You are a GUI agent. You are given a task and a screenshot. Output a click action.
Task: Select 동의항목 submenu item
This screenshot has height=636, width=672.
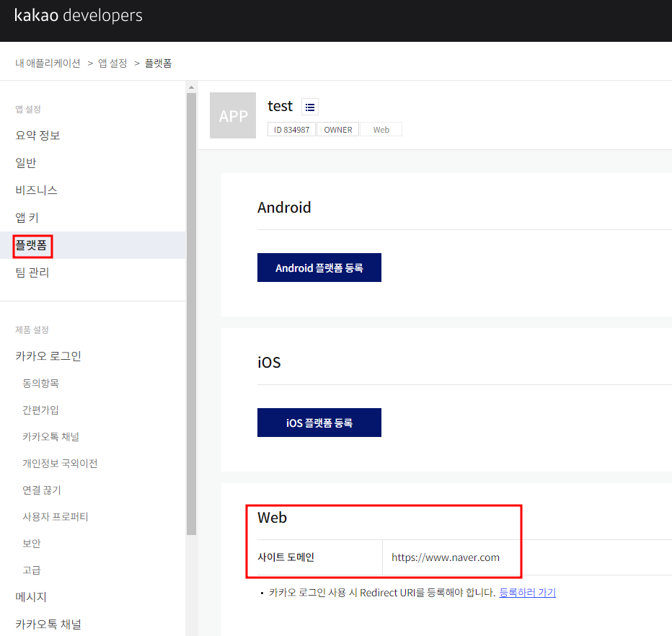pos(40,383)
